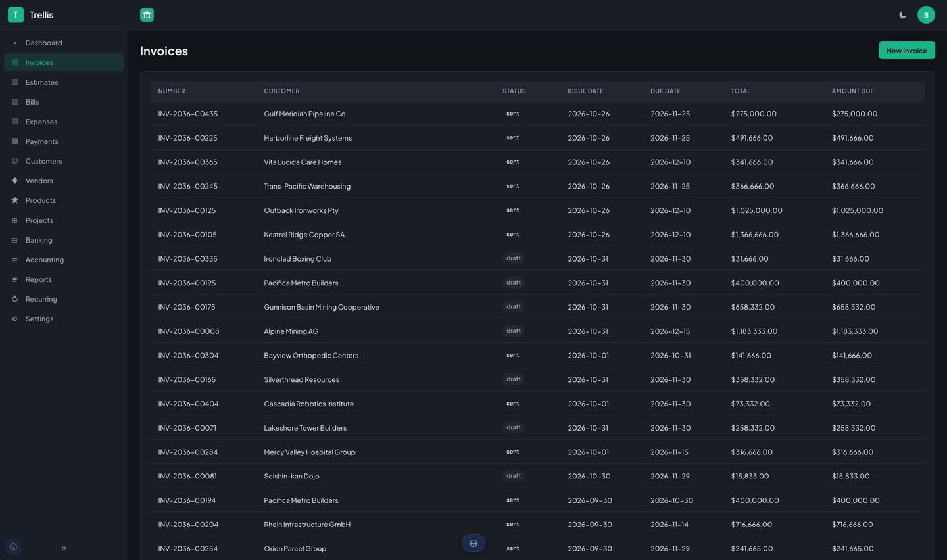The image size is (947, 560).
Task: Click the sent badge for Vita Lucida Care Homes
Action: 512,162
